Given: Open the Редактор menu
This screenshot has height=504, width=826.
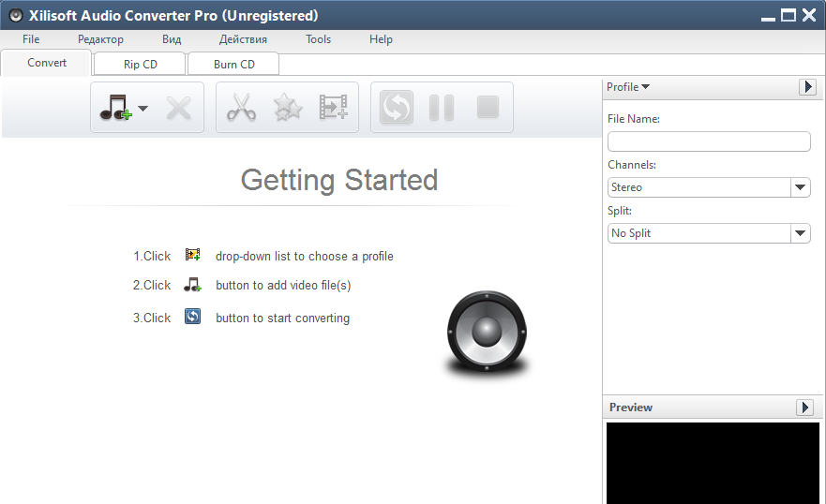Looking at the screenshot, I should click(100, 39).
